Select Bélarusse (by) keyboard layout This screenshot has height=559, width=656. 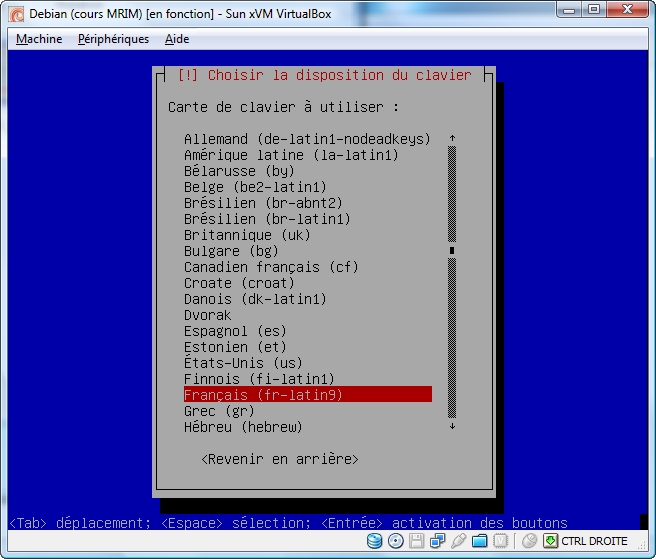[308, 171]
